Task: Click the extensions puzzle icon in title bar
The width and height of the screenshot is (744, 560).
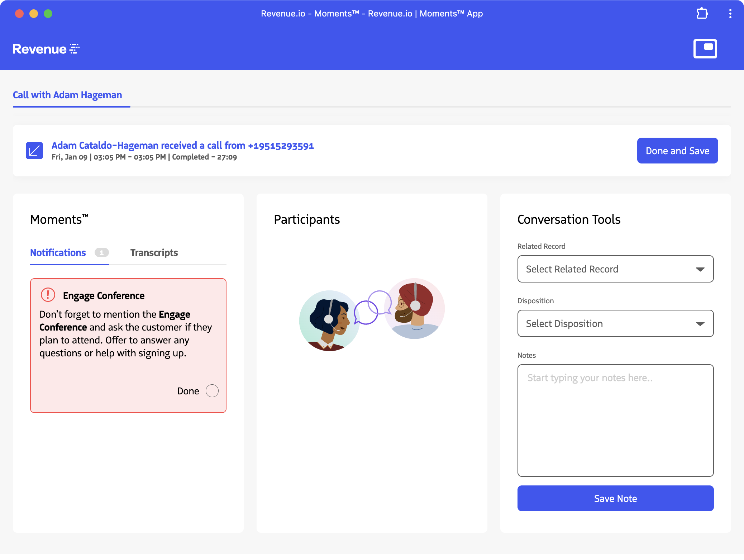Action: point(702,14)
